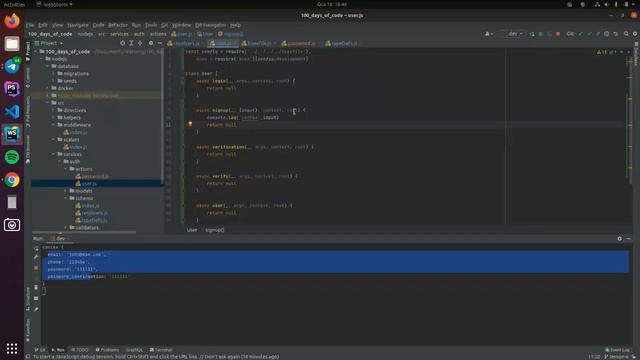Open the Help menu
Screen dimensions: 640x360
coord(236,25)
